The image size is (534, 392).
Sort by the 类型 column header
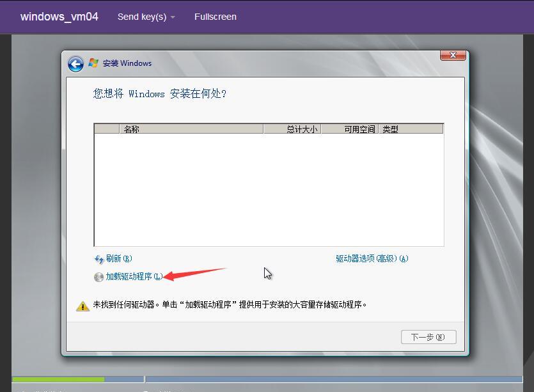[411, 129]
